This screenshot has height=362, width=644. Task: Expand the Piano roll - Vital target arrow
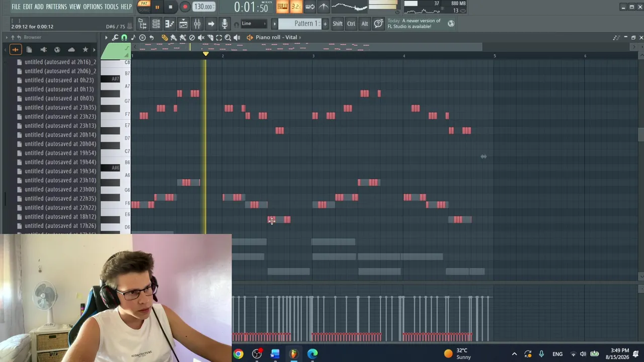(x=300, y=37)
